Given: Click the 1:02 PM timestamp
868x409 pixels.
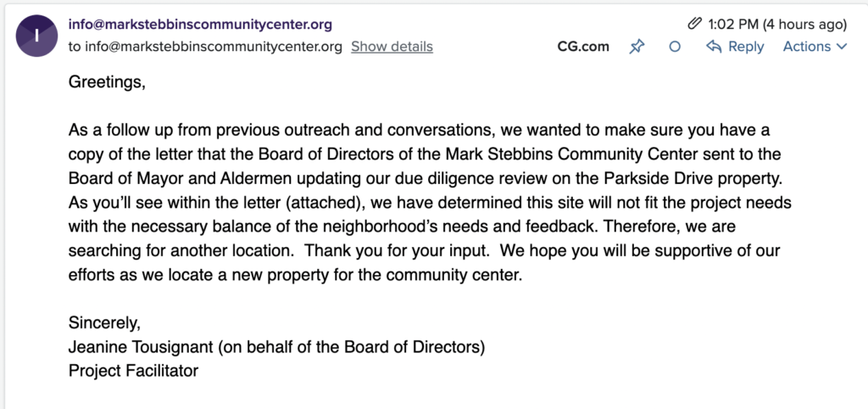Looking at the screenshot, I should pyautogui.click(x=776, y=25).
